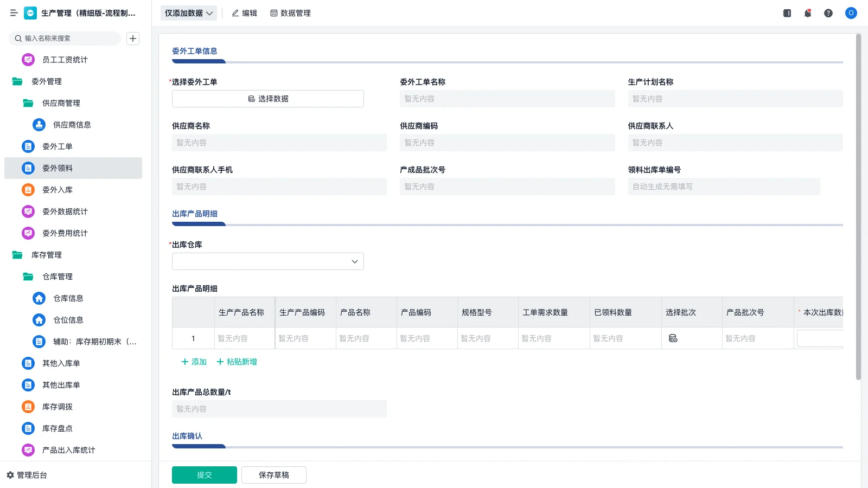
Task: Click 编辑 in the top toolbar
Action: 244,13
